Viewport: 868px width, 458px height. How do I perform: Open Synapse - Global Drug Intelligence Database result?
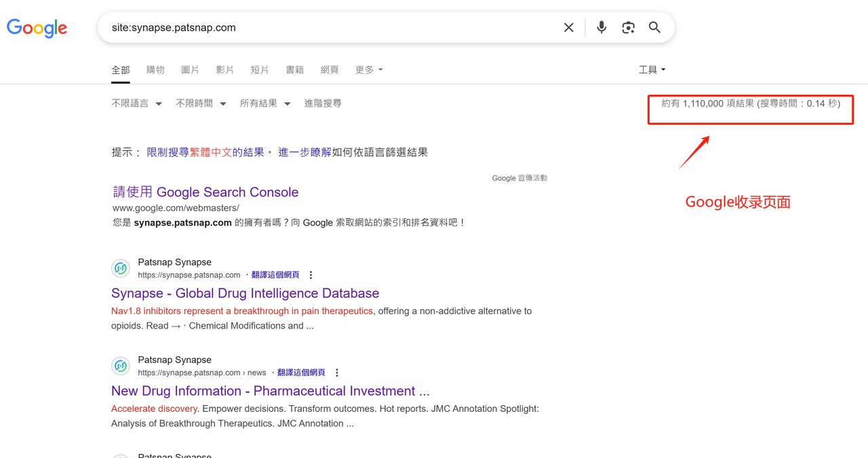245,293
